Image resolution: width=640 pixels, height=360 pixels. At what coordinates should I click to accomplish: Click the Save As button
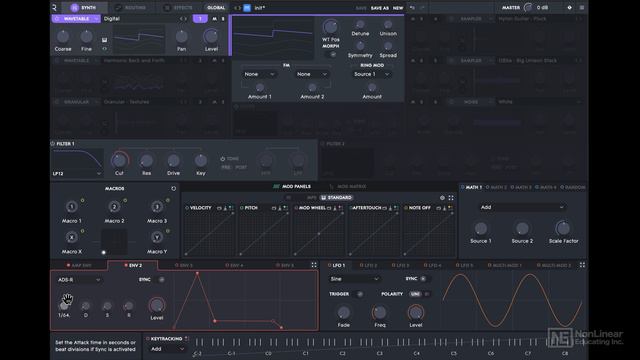[380, 8]
